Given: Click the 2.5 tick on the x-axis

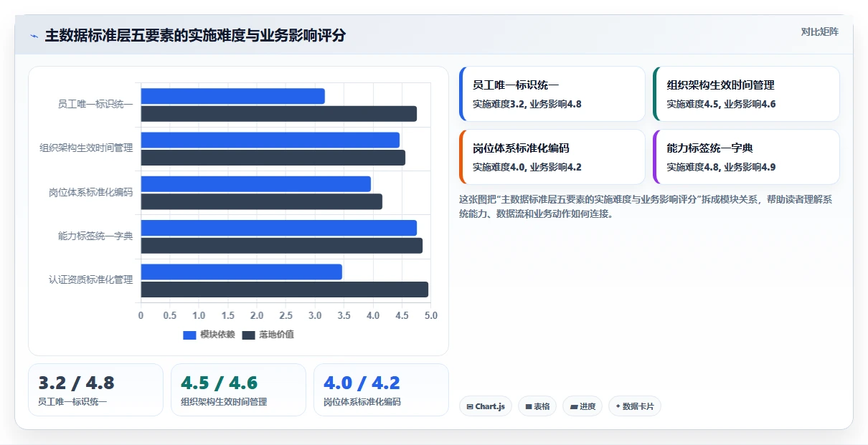Looking at the screenshot, I should [x=286, y=315].
